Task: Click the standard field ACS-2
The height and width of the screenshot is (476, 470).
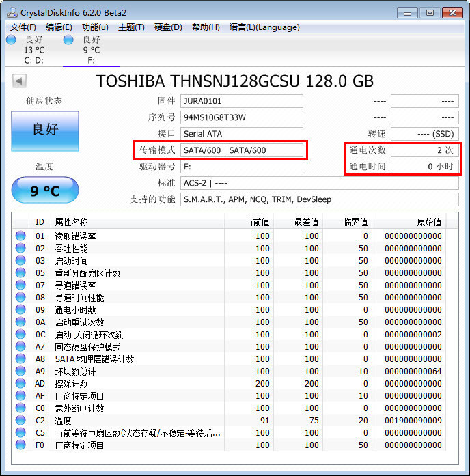Action: point(320,183)
